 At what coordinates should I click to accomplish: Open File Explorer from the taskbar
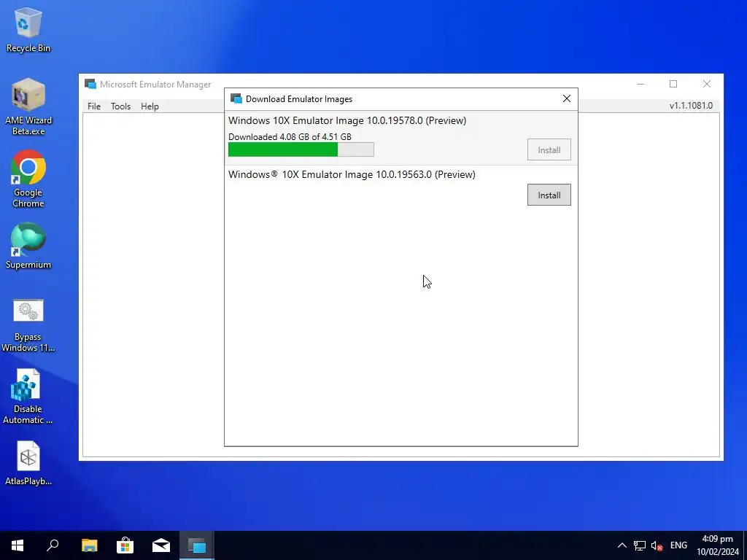89,545
